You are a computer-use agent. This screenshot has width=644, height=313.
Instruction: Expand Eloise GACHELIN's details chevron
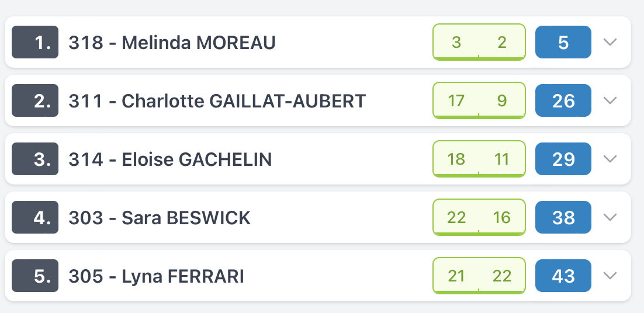pyautogui.click(x=610, y=159)
